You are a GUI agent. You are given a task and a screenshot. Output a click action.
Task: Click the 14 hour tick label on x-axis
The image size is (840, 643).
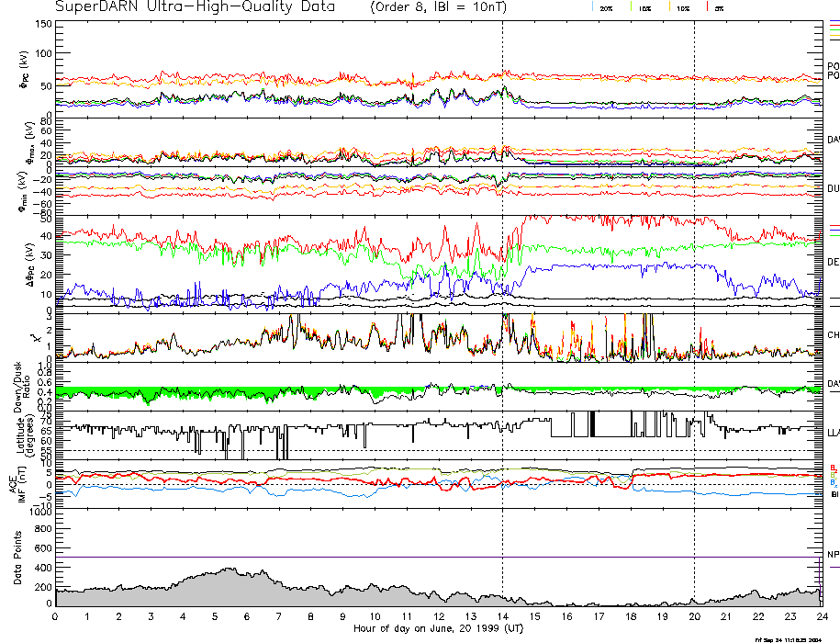(x=502, y=617)
